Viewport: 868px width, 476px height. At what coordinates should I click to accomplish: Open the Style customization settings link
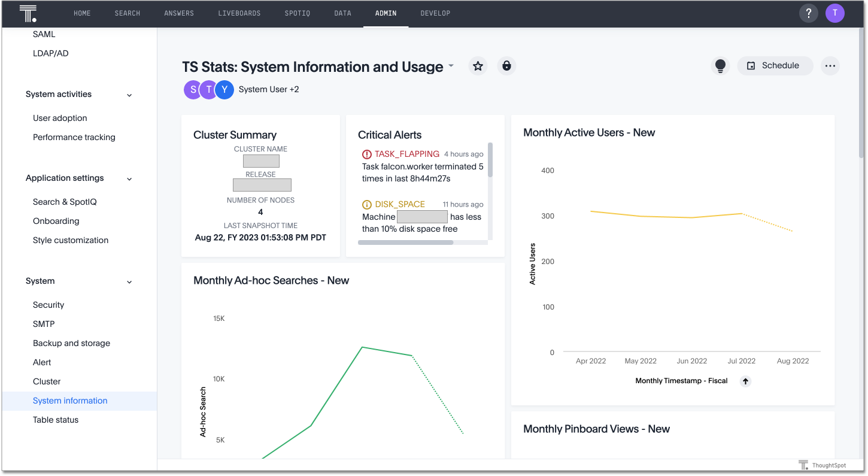(x=70, y=239)
